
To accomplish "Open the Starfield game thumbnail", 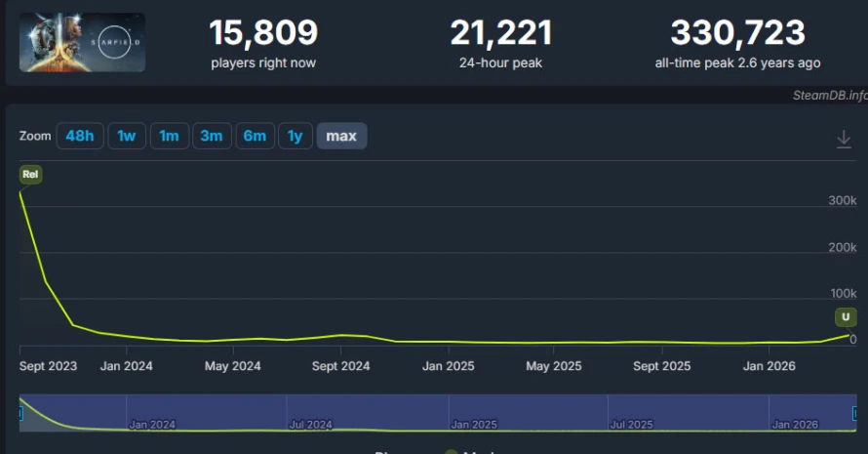I will point(83,43).
